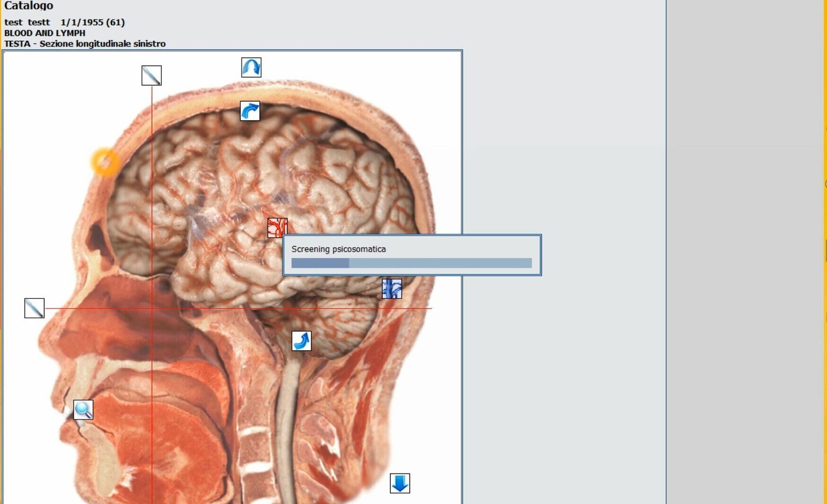Click the scalpel icon beside the horizontal red line
This screenshot has height=504, width=827.
click(x=34, y=308)
